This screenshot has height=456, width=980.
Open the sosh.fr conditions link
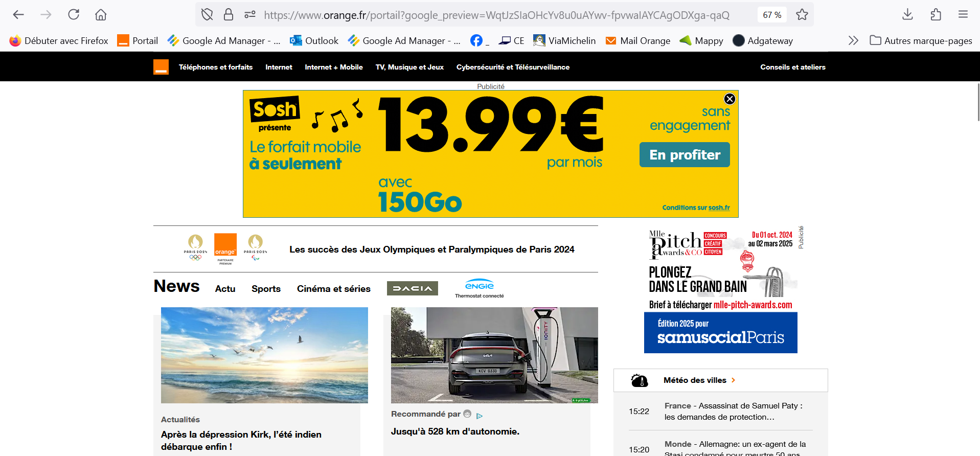719,208
